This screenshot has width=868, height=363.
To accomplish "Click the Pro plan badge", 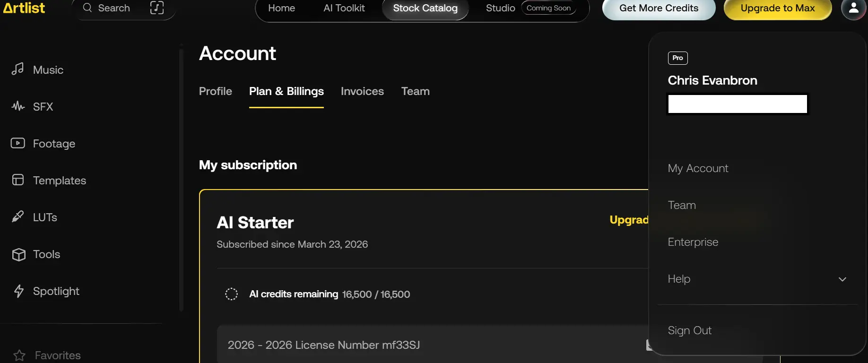I will click(677, 58).
